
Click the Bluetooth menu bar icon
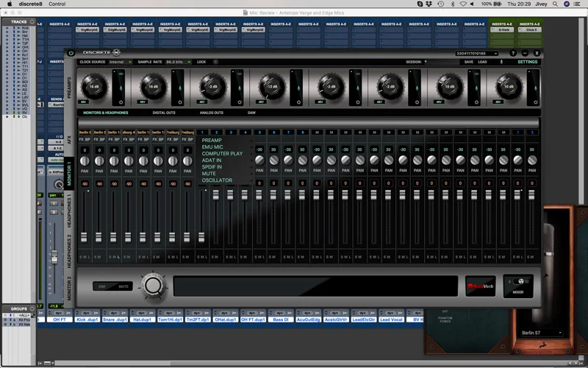click(x=453, y=4)
